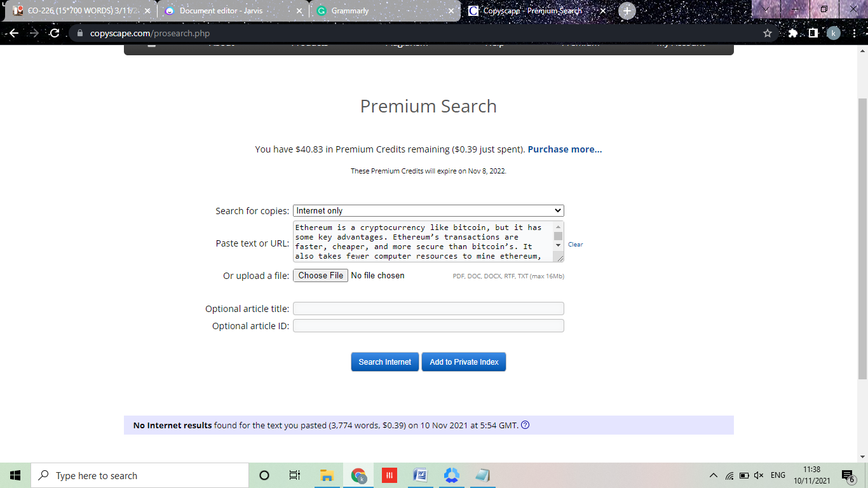Reload the Copyscape page
This screenshot has height=488, width=868.
coord(55,33)
